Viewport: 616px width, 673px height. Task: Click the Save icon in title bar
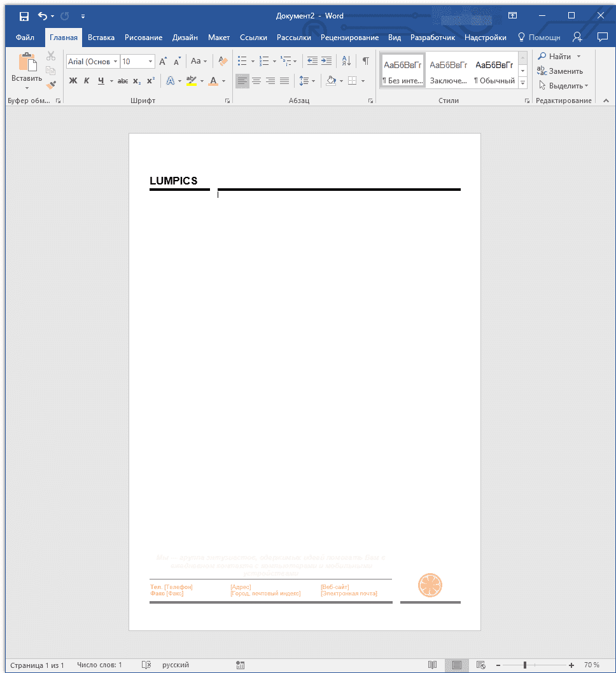tap(24, 16)
